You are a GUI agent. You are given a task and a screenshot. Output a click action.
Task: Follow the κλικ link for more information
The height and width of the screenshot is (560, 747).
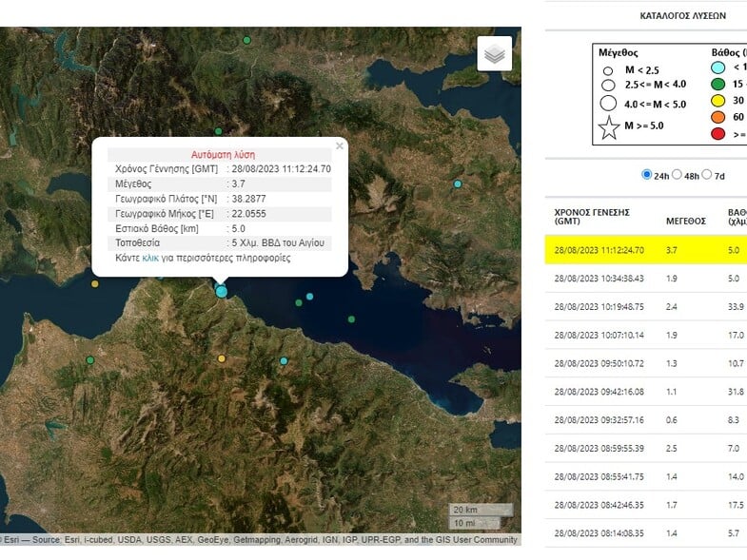(x=150, y=258)
